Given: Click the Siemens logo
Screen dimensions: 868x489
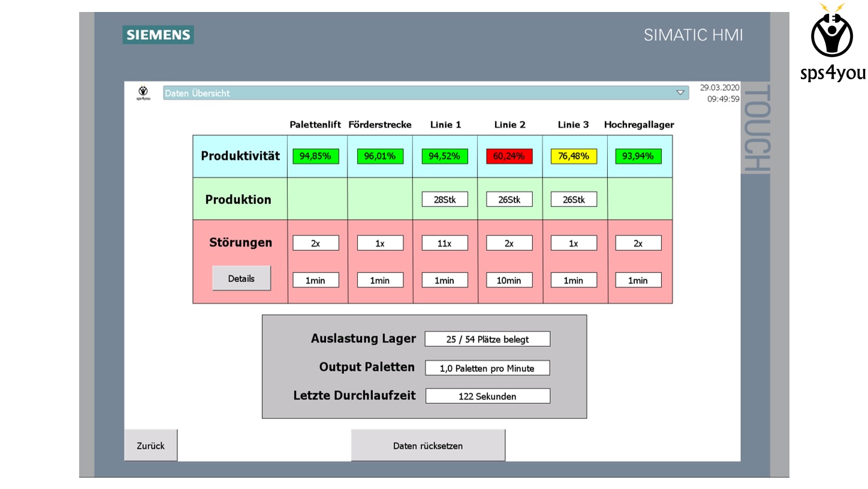Looking at the screenshot, I should click(158, 35).
